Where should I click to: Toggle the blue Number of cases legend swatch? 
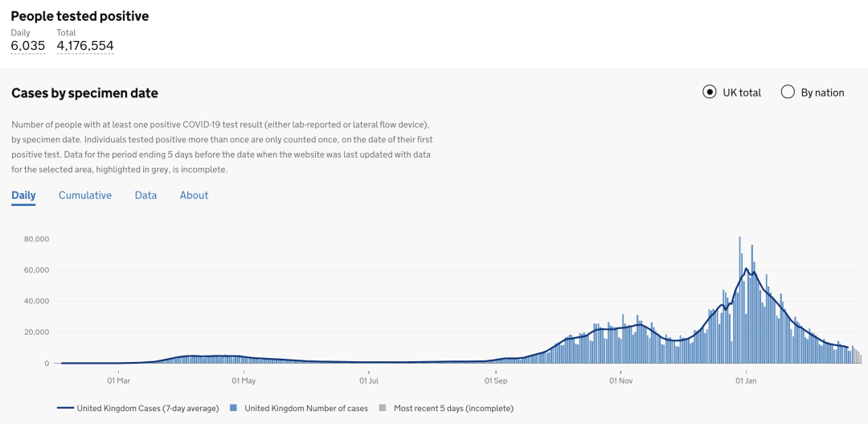(x=233, y=409)
